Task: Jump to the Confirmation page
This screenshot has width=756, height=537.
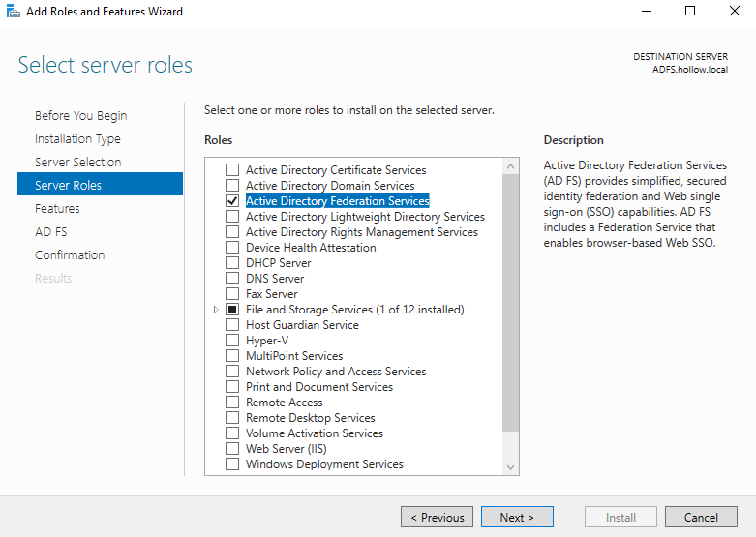Action: click(x=70, y=255)
